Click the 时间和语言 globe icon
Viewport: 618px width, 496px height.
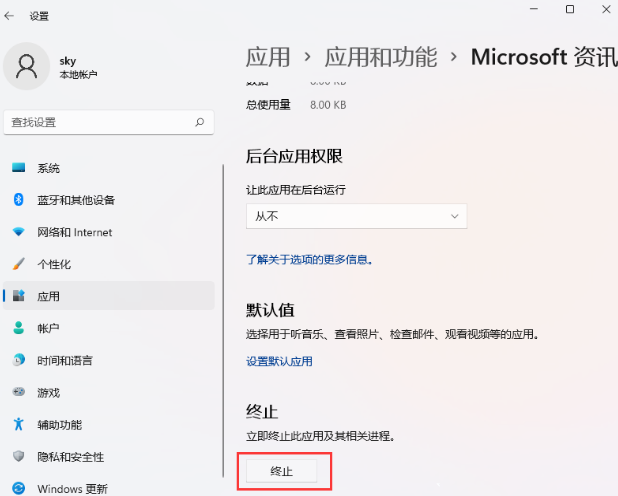(18, 360)
